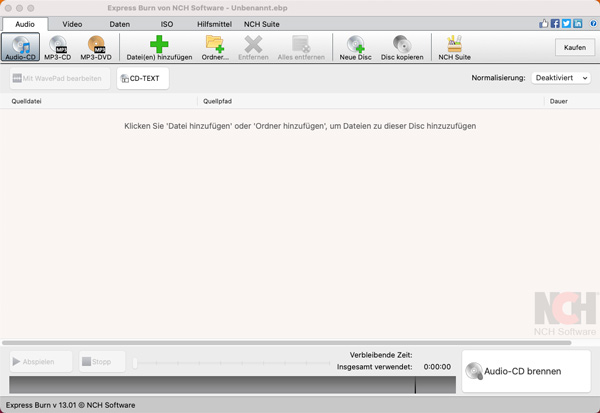Share via the Twitter icon
Screen dimensions: 600x413
point(566,24)
